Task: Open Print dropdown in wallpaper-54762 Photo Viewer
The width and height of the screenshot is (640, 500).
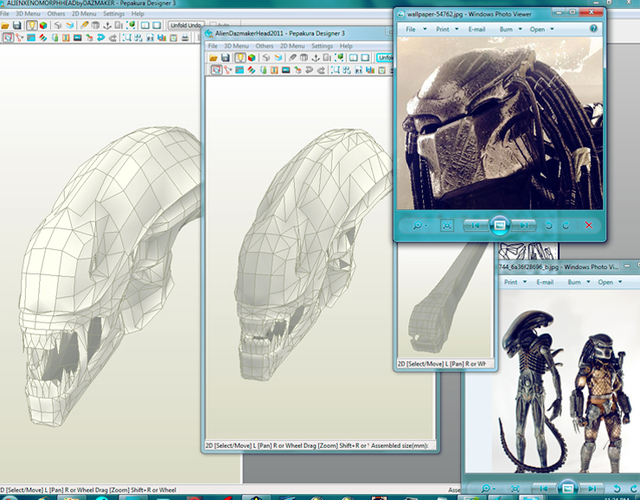Action: [447, 29]
